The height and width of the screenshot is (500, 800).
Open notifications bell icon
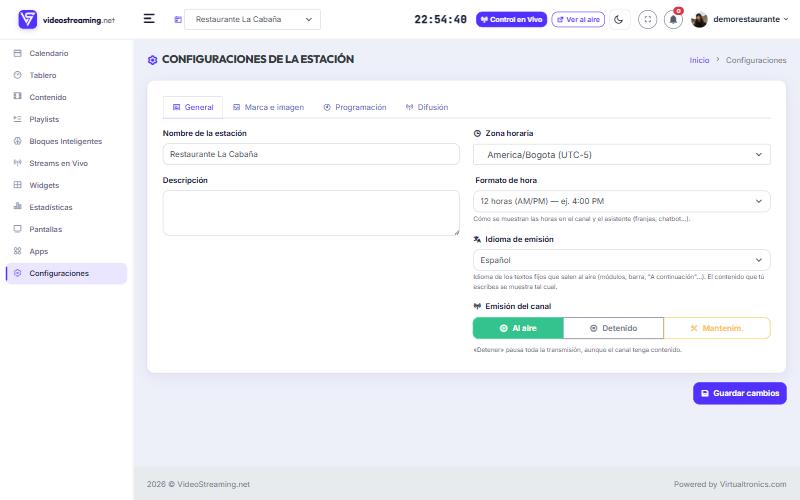coord(673,19)
